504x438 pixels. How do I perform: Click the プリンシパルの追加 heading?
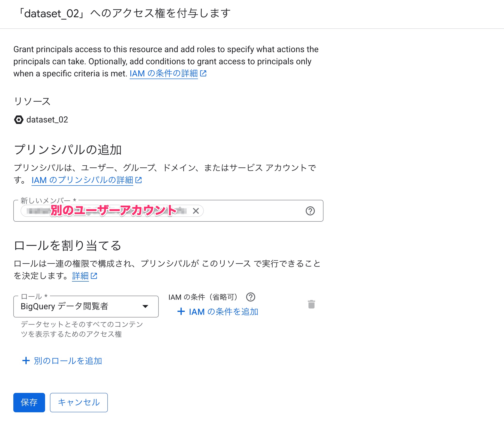tap(68, 150)
